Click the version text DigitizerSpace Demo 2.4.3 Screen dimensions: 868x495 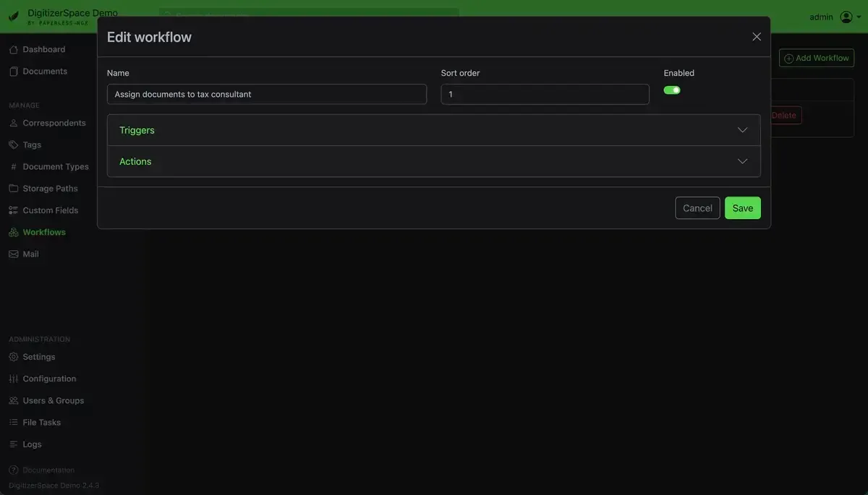tap(54, 485)
